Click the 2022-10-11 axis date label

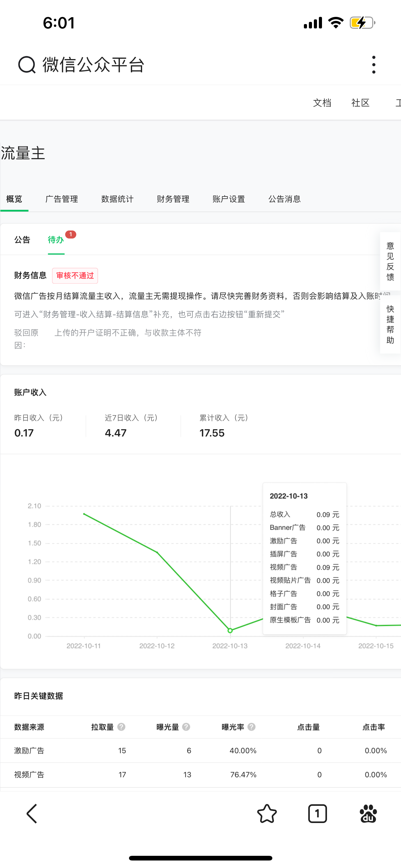tap(83, 646)
